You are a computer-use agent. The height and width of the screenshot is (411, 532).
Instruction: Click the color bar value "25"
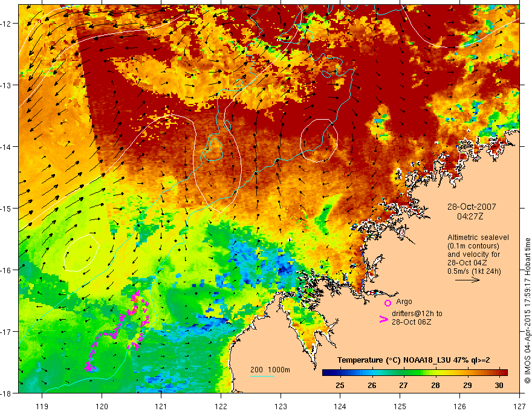(340, 385)
